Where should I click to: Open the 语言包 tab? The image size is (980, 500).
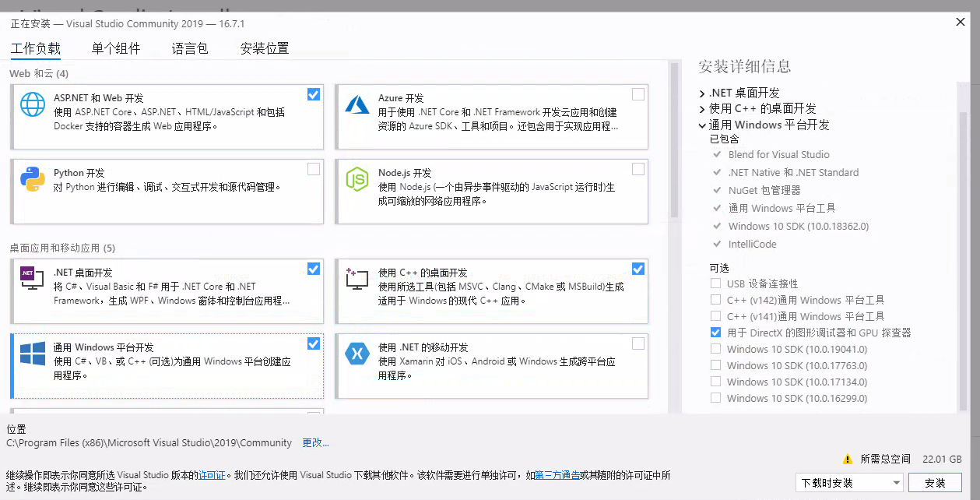(x=190, y=48)
